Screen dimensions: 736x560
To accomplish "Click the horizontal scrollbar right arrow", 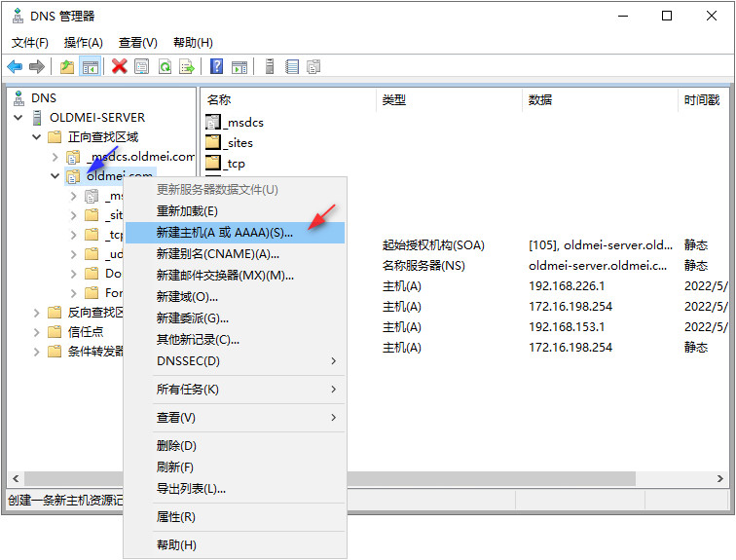I will pyautogui.click(x=720, y=479).
